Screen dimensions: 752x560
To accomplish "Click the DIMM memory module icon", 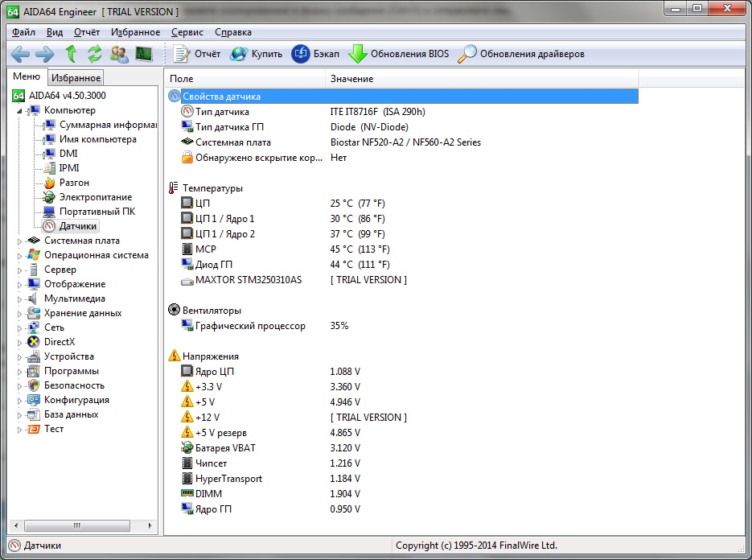I will [187, 493].
